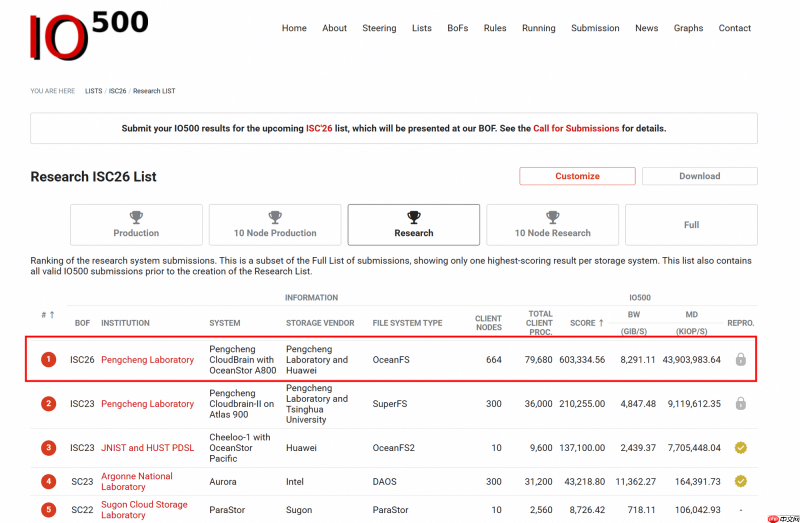Open the Rules page
The height and width of the screenshot is (523, 800).
pos(495,28)
